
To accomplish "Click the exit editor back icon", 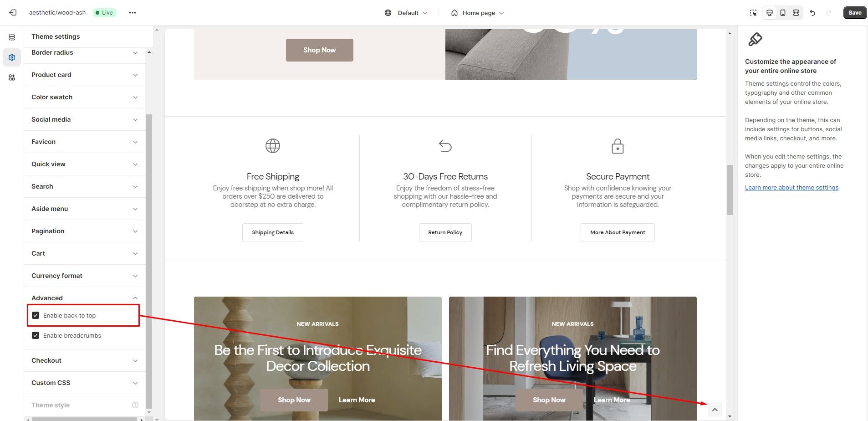I will pos(13,13).
